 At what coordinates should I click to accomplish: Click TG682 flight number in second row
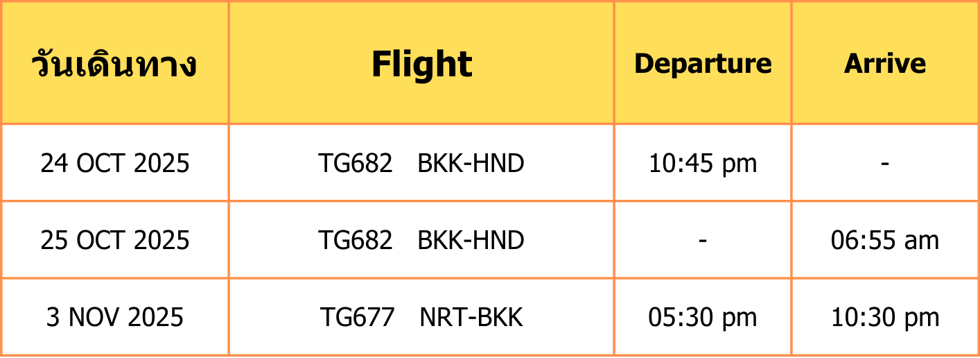click(356, 241)
